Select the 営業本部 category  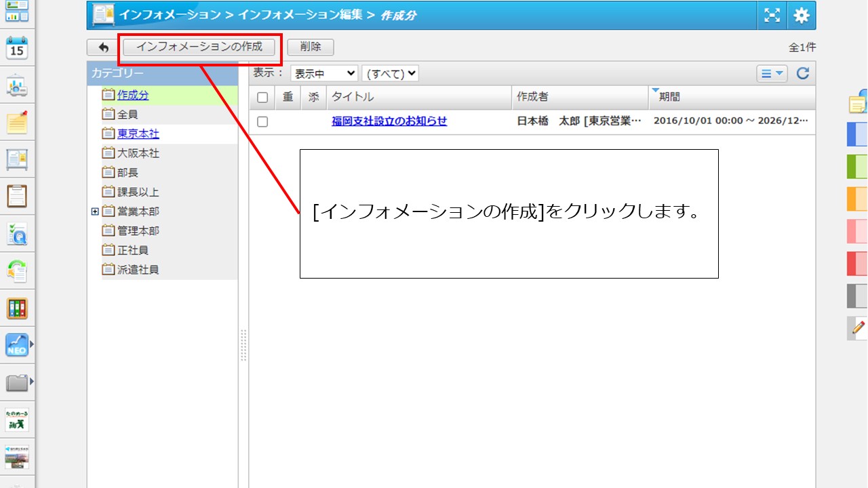coord(138,211)
